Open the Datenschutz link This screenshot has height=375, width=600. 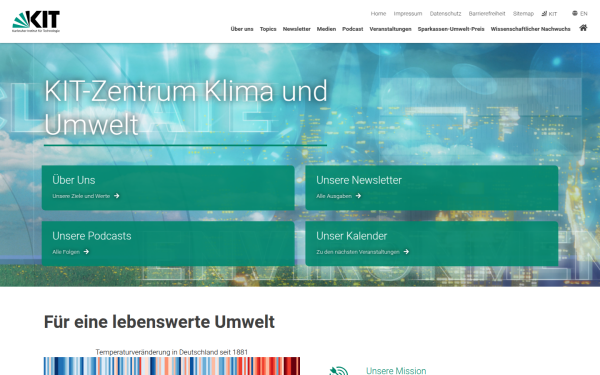coord(445,13)
